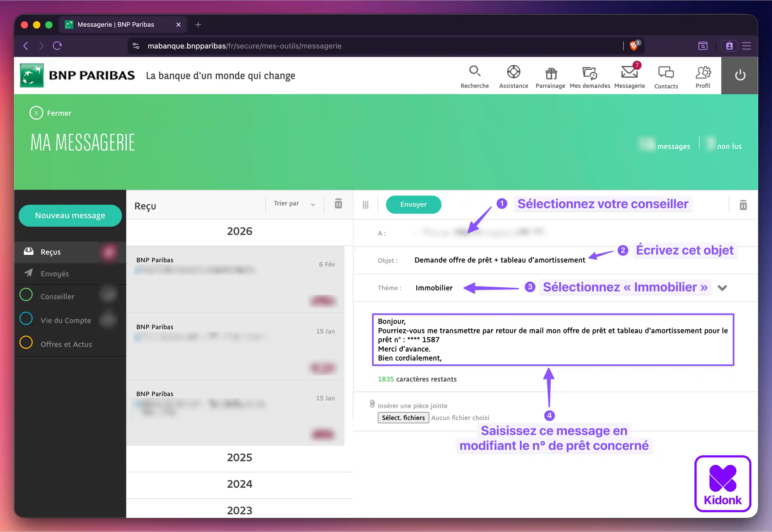772x532 pixels.
Task: Click inside the message body text area
Action: click(x=553, y=340)
